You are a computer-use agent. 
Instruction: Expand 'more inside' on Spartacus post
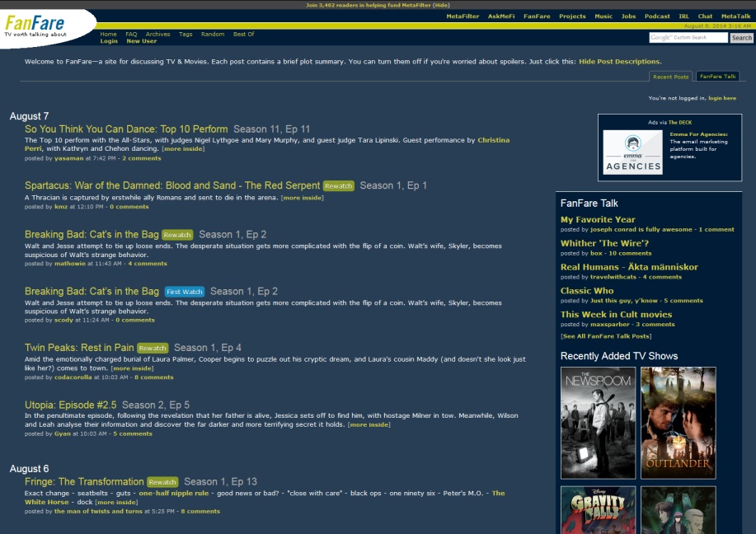[x=303, y=198]
